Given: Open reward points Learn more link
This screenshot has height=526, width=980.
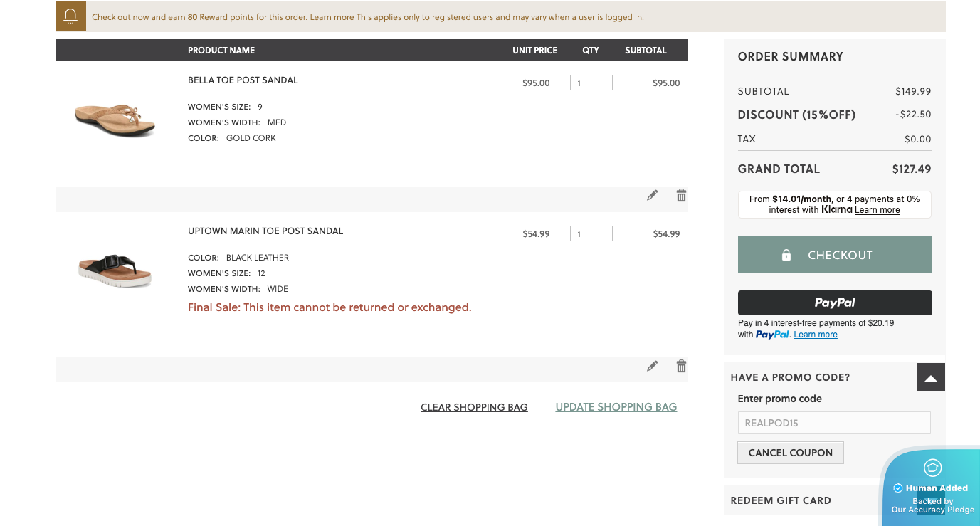Looking at the screenshot, I should click(332, 17).
